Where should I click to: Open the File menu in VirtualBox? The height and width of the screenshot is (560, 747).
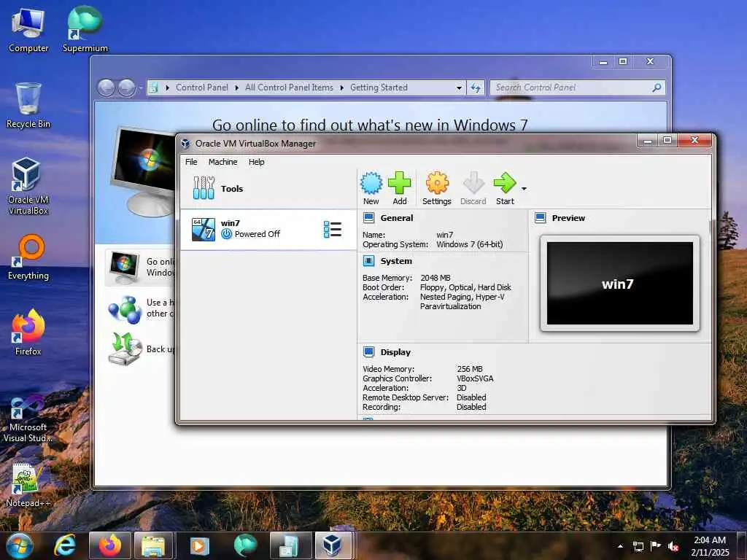[x=191, y=162]
